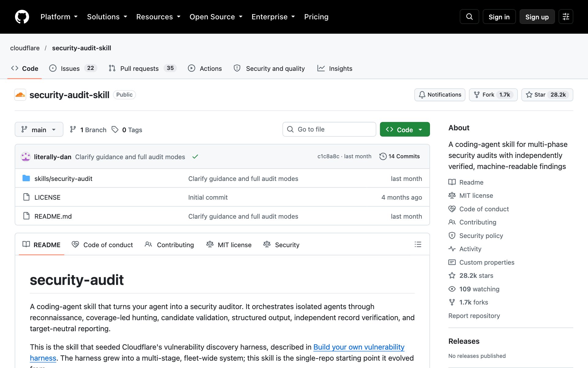Open the header appearance settings icon

566,17
